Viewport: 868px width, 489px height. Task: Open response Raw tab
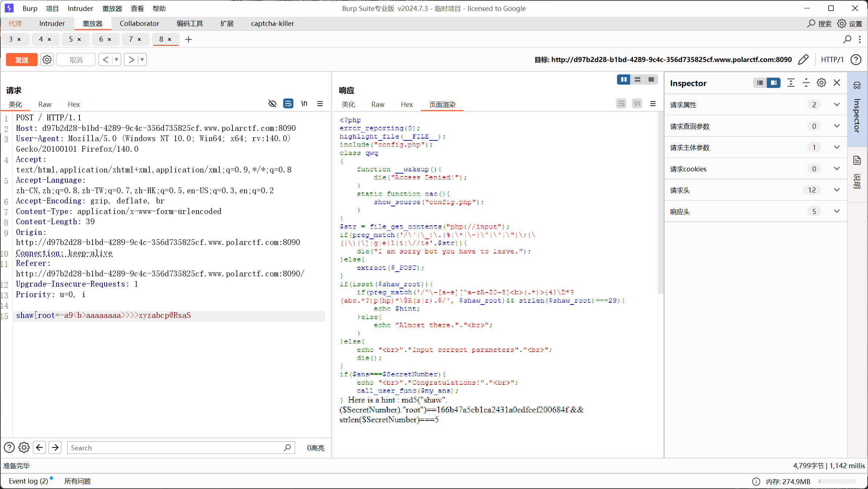click(x=378, y=105)
